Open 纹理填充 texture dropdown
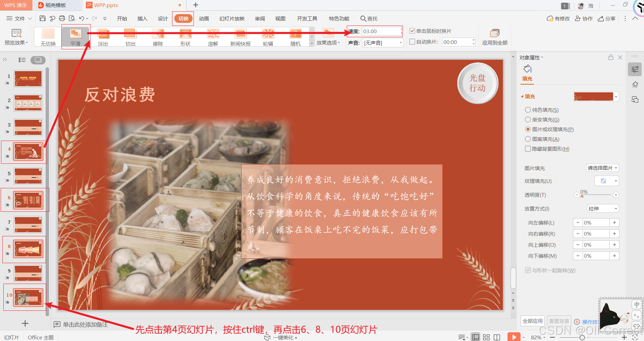The width and height of the screenshot is (644, 341). click(607, 181)
